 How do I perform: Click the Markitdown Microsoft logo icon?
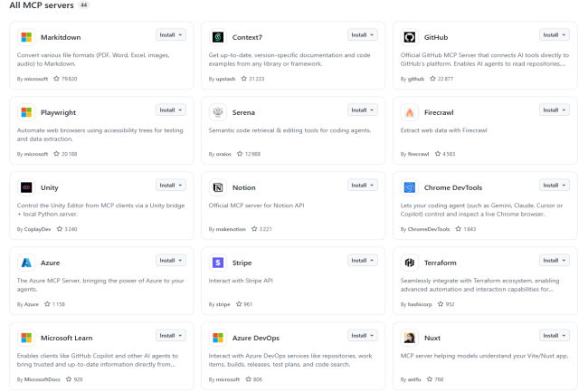coord(26,37)
